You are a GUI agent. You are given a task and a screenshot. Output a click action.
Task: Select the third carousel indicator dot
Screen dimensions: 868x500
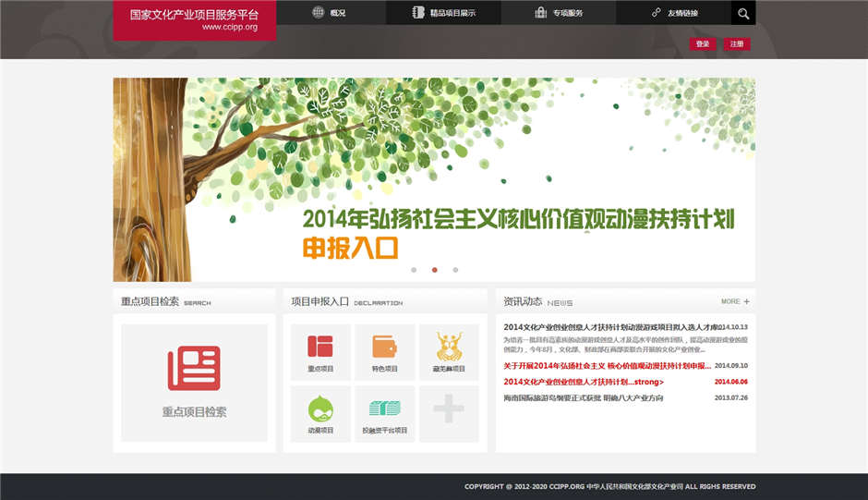point(455,270)
